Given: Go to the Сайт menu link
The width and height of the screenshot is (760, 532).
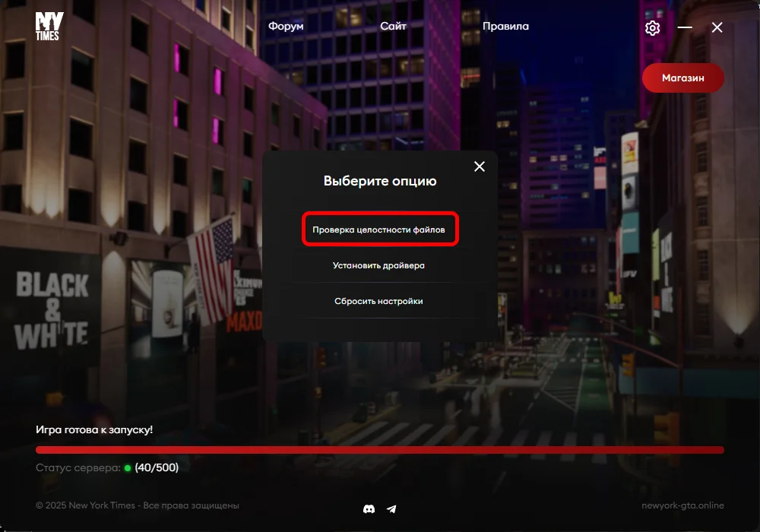Looking at the screenshot, I should point(394,26).
